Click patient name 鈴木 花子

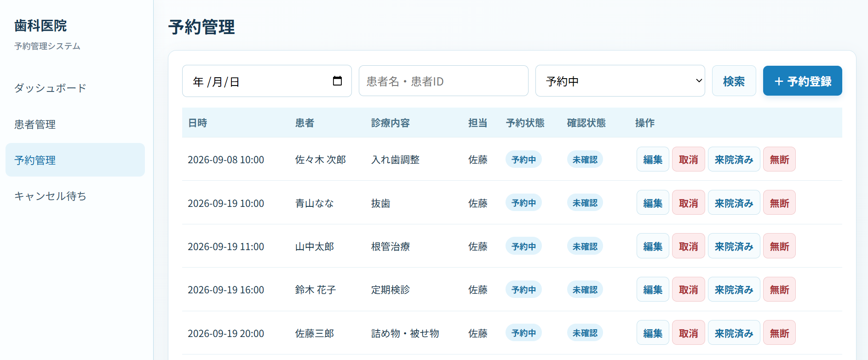316,290
